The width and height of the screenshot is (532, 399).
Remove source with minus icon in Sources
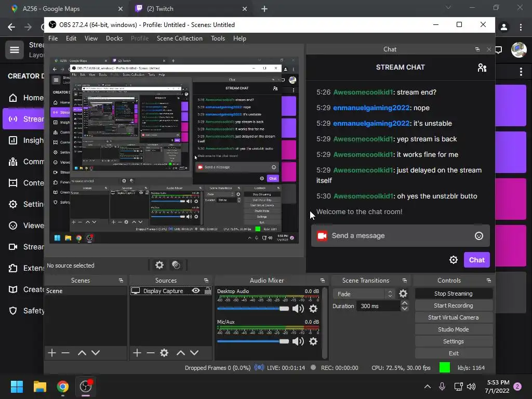tap(151, 353)
